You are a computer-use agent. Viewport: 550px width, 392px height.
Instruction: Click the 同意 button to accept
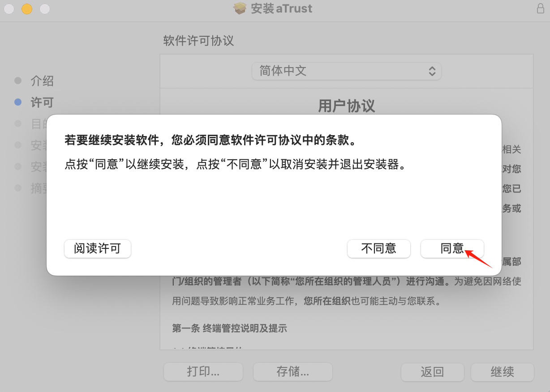(x=452, y=248)
